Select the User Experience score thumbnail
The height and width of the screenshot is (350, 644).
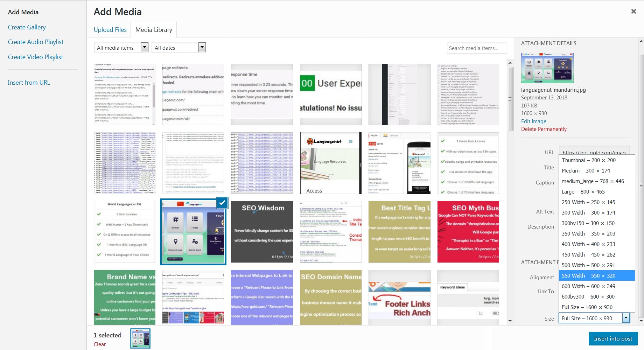click(x=331, y=94)
